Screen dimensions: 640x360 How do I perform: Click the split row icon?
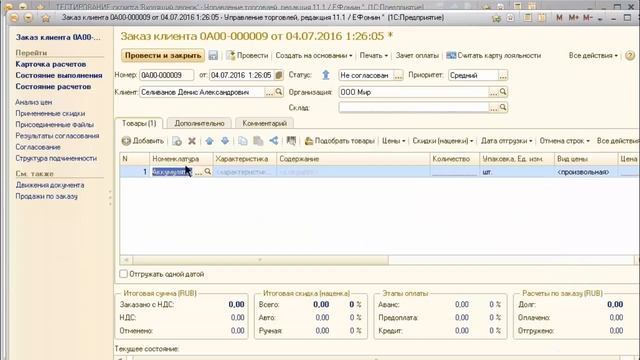click(x=273, y=141)
